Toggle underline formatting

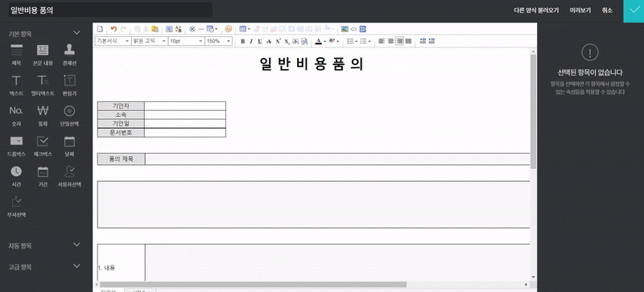click(x=260, y=41)
